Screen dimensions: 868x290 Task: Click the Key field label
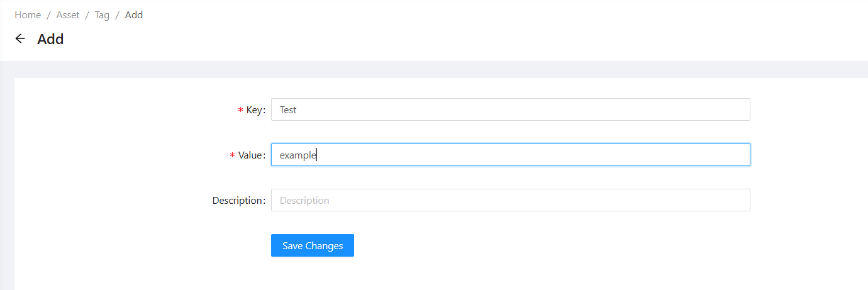coord(255,110)
